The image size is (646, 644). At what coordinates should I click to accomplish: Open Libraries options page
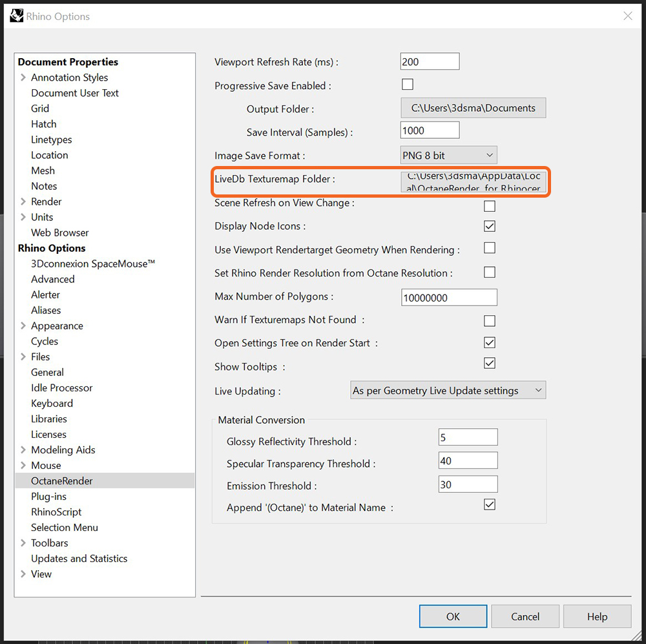tap(49, 419)
